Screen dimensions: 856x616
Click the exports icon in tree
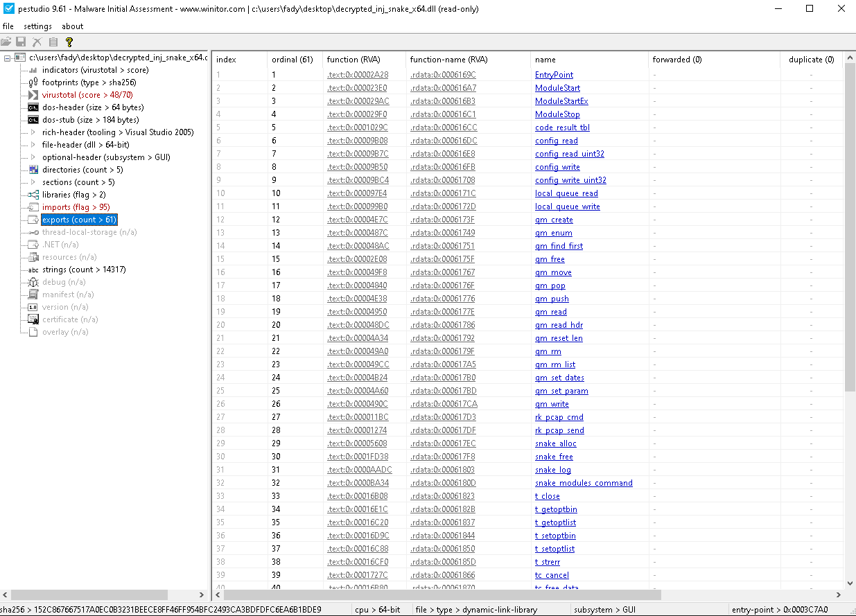[33, 220]
